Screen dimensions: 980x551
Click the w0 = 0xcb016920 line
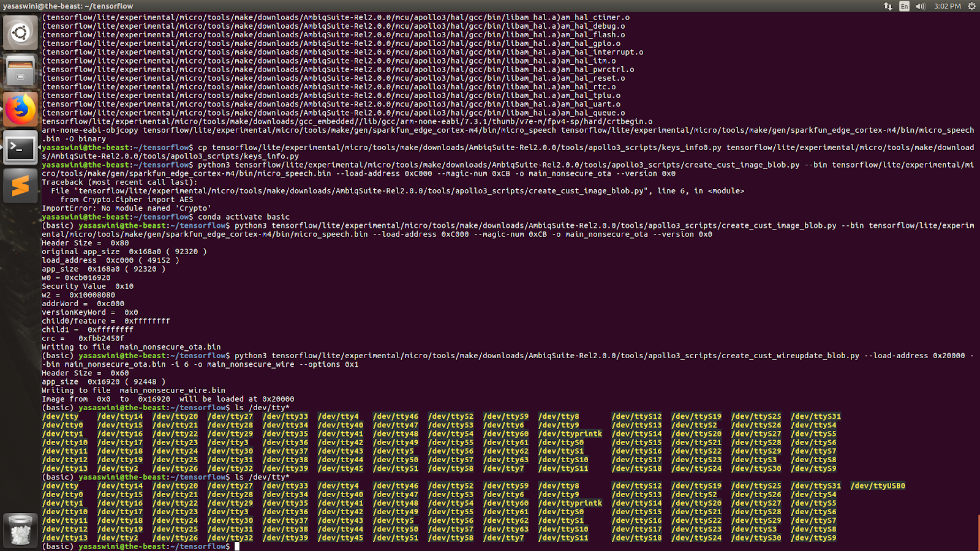[x=76, y=278]
